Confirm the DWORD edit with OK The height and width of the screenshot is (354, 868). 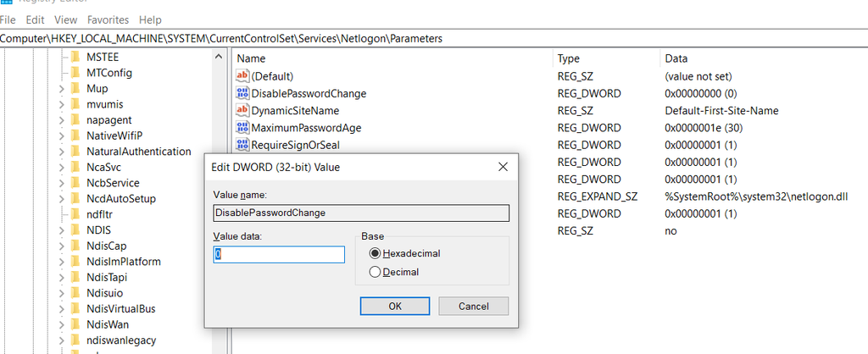pyautogui.click(x=395, y=306)
